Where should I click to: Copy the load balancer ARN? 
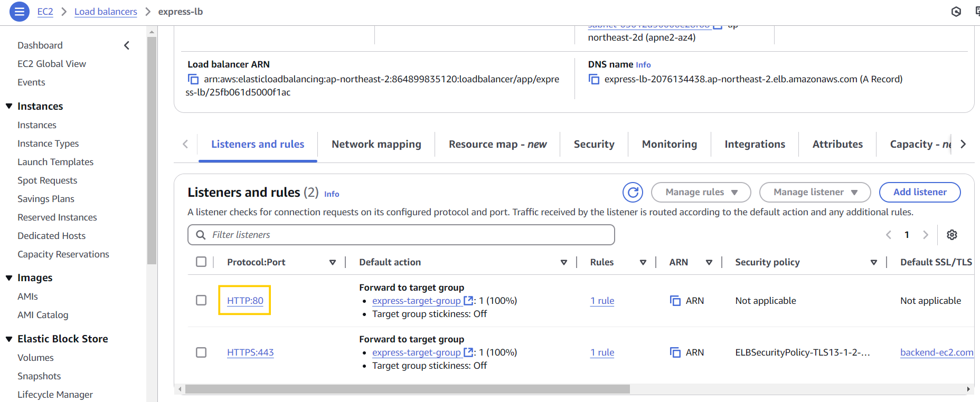(193, 79)
